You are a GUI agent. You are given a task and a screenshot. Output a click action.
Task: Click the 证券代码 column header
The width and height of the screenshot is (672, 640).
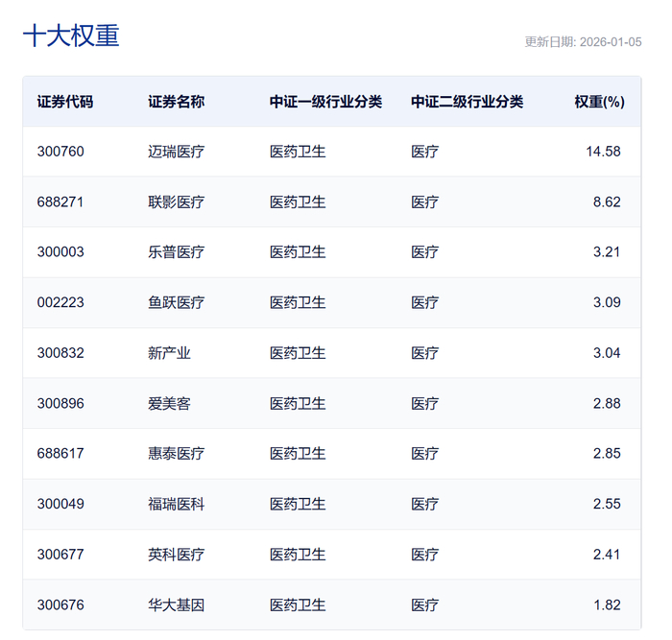point(65,102)
